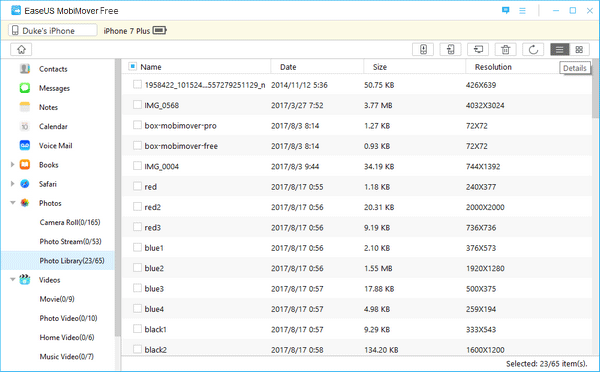Click the 2017/8/17 0:55 date of red

297,187
